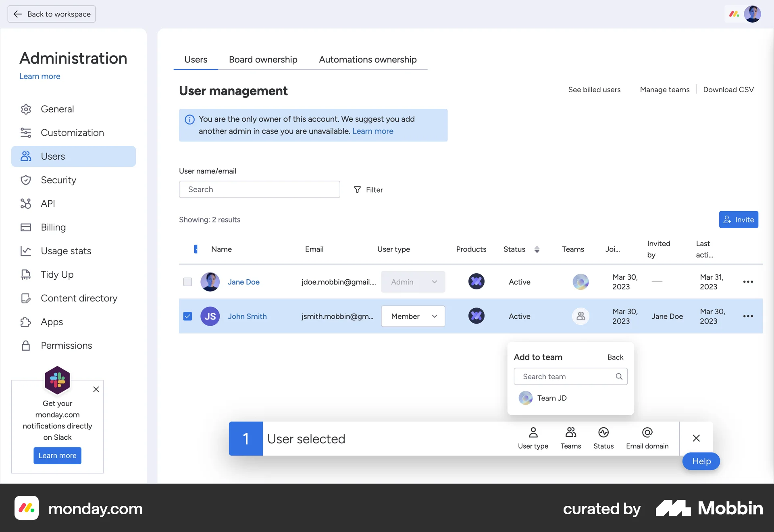Screen dimensions: 774x532
Task: Click the Invite button
Action: tap(739, 219)
